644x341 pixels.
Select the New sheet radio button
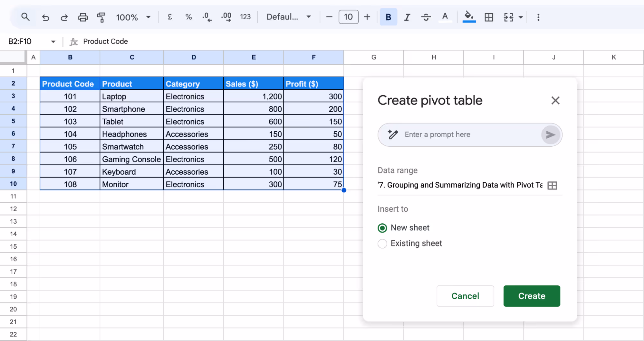[x=382, y=228]
